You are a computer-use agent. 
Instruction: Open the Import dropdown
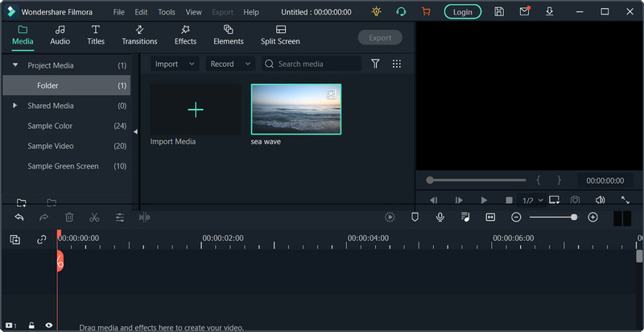[175, 64]
